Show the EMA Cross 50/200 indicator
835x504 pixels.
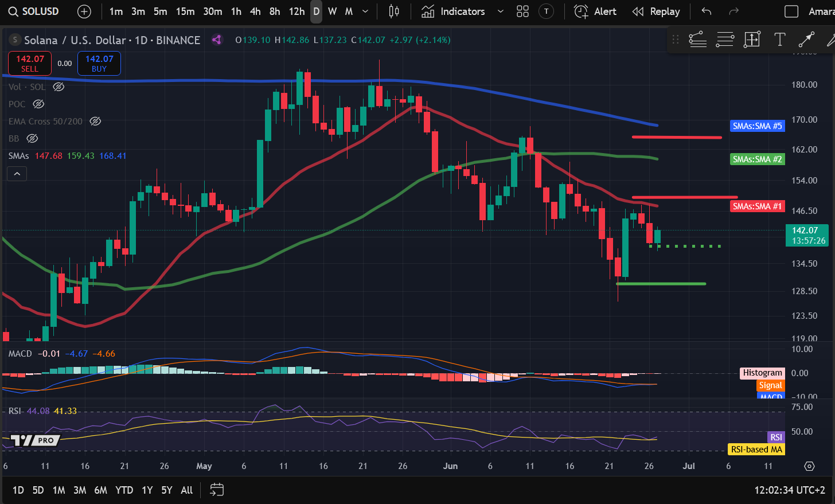click(x=96, y=122)
